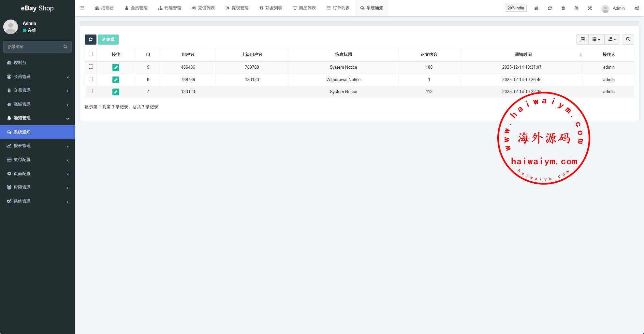This screenshot has width=644, height=334.
Task: Check the checkbox for user 456456 row
Action: 91,67
